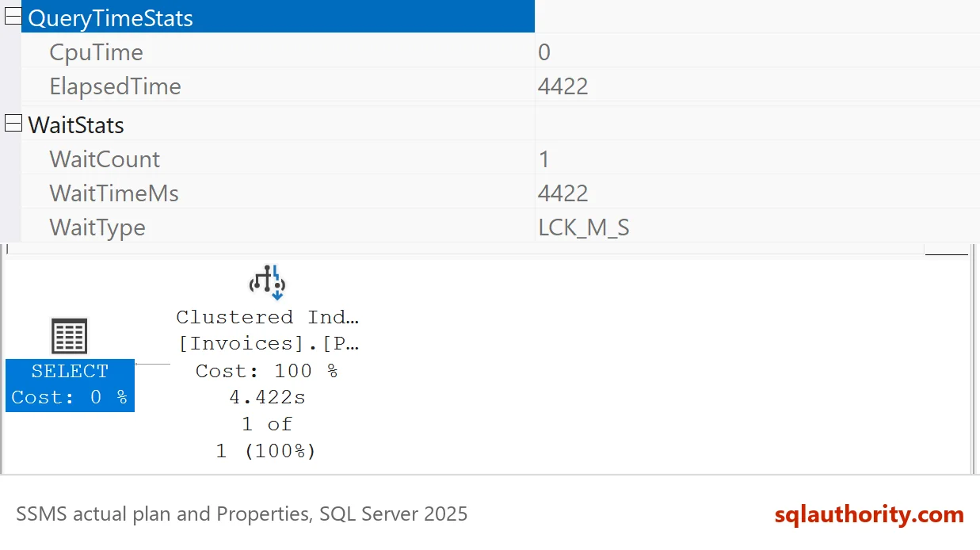Select the Clustered Index operator icon
The image size is (980, 550).
(x=268, y=283)
